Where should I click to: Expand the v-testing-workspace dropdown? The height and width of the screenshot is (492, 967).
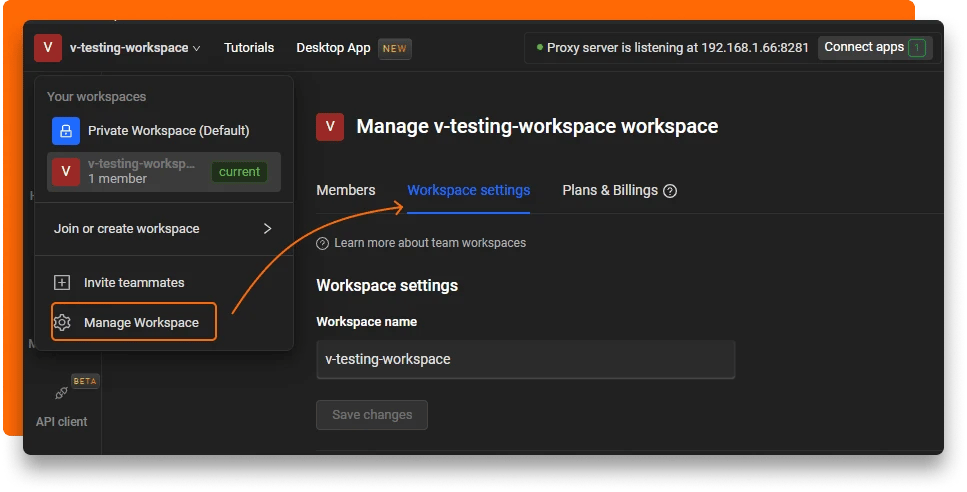(x=134, y=48)
